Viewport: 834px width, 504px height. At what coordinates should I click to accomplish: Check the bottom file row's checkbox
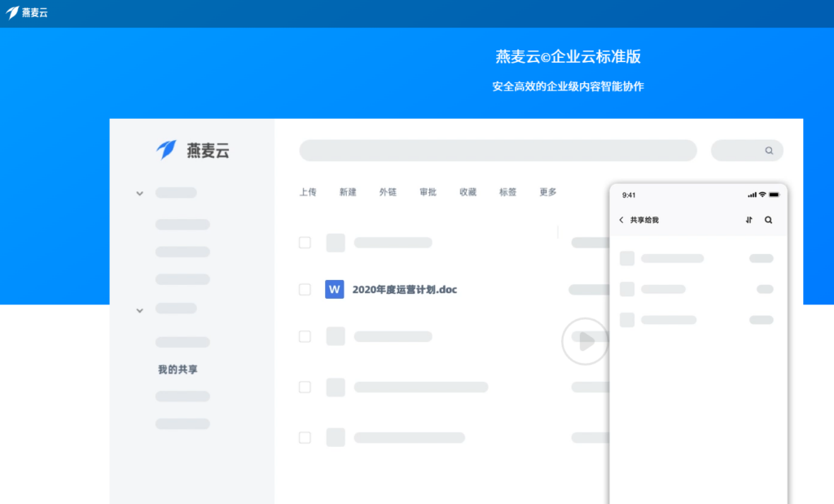305,437
